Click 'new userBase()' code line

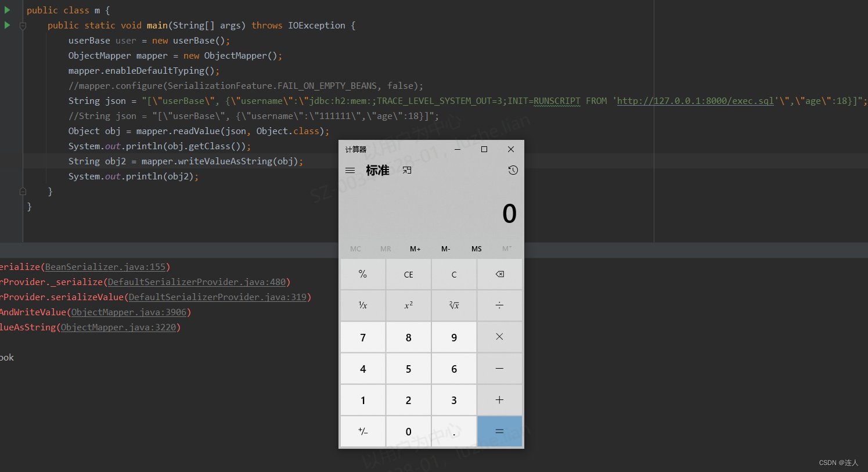click(x=149, y=40)
